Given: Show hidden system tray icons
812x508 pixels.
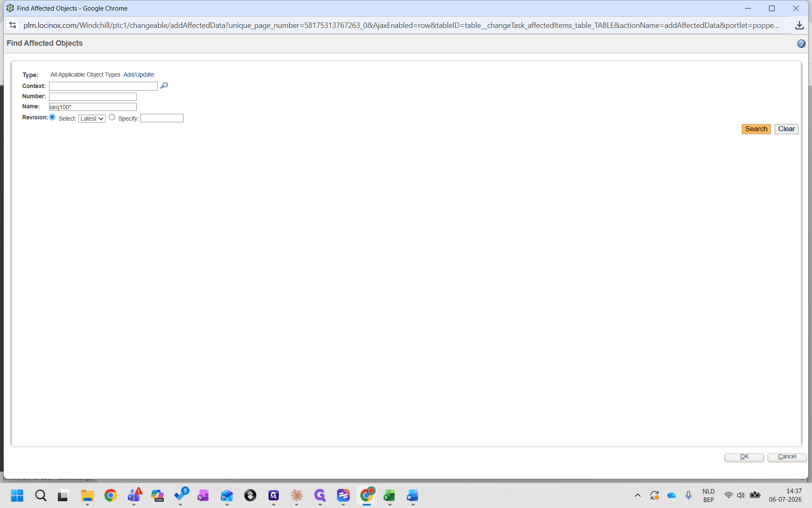Looking at the screenshot, I should pyautogui.click(x=638, y=495).
